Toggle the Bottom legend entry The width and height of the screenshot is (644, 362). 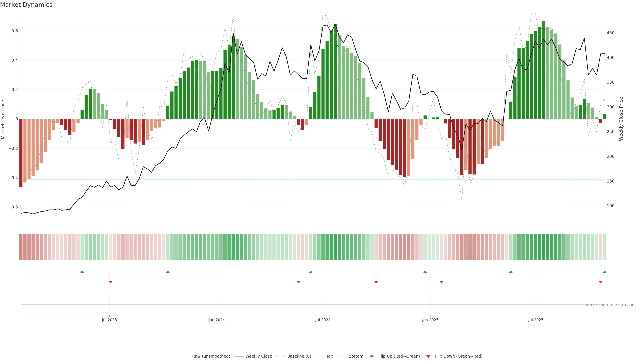point(356,356)
